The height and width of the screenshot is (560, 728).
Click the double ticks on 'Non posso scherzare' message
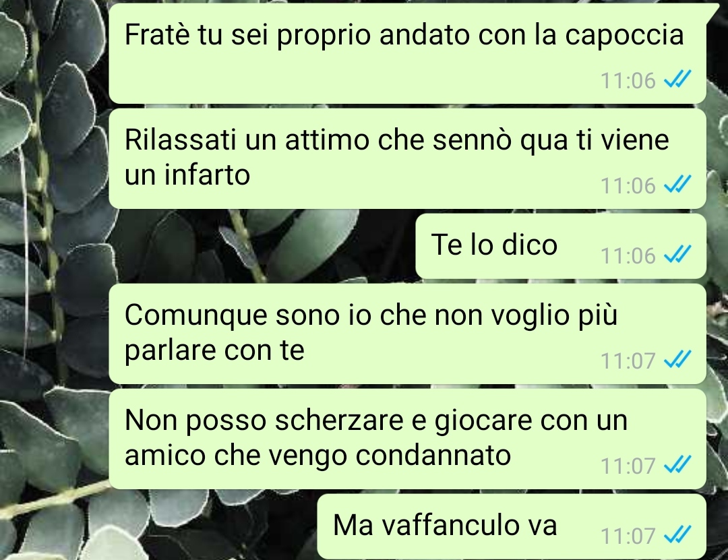tap(678, 465)
